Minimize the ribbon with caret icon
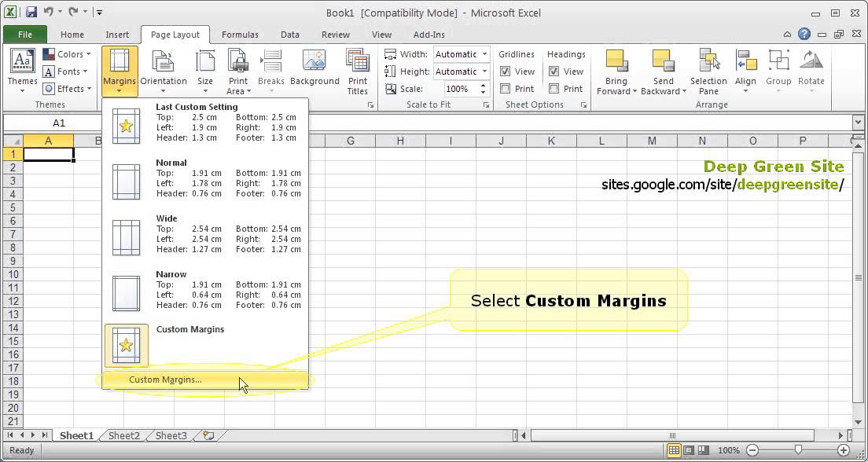868x462 pixels. tap(787, 35)
